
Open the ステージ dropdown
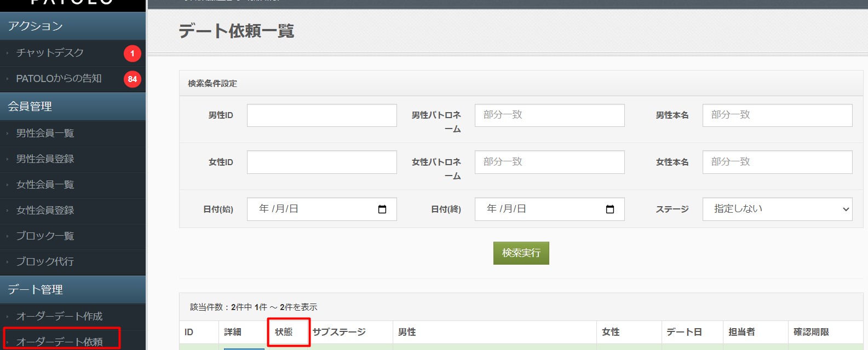coord(778,209)
